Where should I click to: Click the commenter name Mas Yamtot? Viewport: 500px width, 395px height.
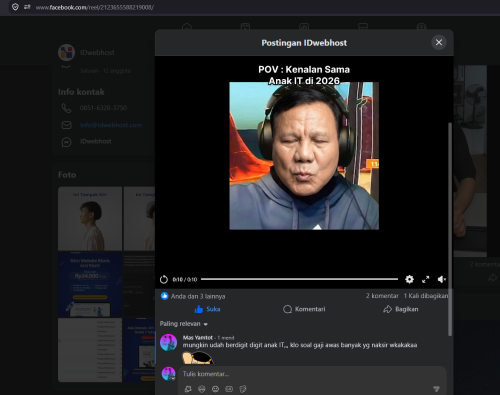[x=198, y=337]
